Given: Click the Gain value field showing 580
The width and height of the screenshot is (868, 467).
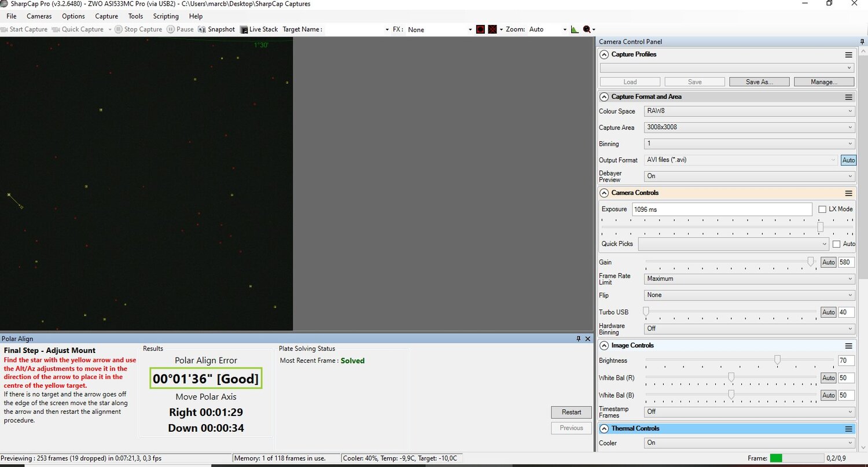Looking at the screenshot, I should click(x=847, y=263).
